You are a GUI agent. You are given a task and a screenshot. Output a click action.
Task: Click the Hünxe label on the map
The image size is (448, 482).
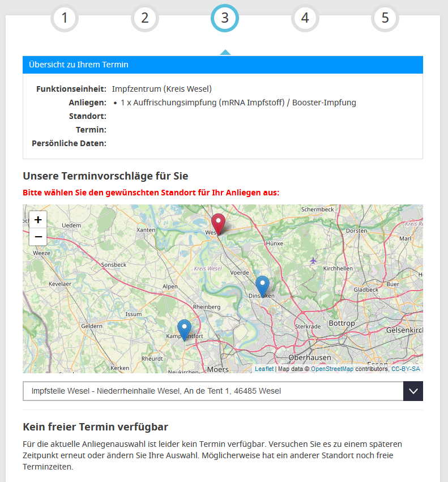coord(275,243)
